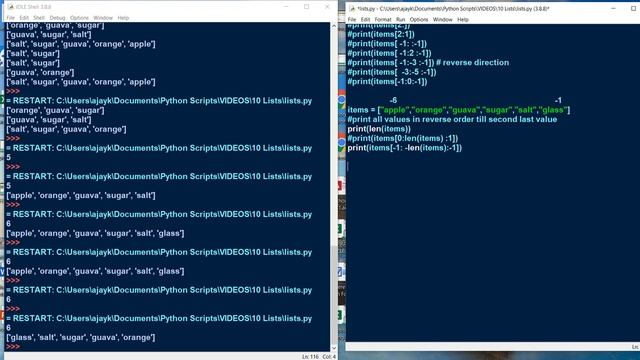Click the IDLE Shell title bar Python icon

tap(10, 7)
